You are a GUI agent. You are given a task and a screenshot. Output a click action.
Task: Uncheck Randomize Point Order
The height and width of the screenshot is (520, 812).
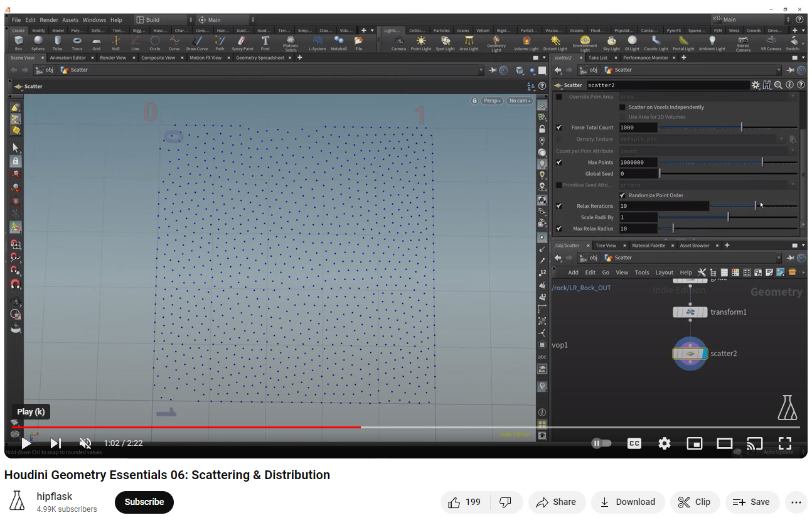point(622,195)
